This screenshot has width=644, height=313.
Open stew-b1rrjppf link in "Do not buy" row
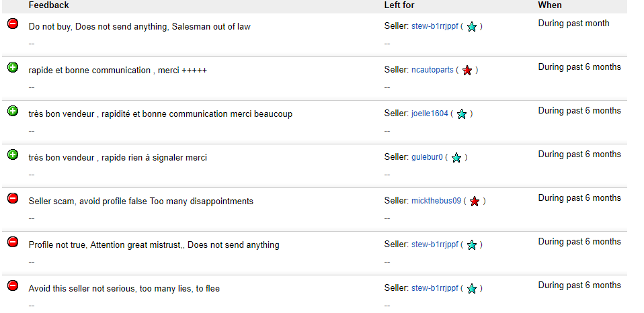tap(435, 27)
